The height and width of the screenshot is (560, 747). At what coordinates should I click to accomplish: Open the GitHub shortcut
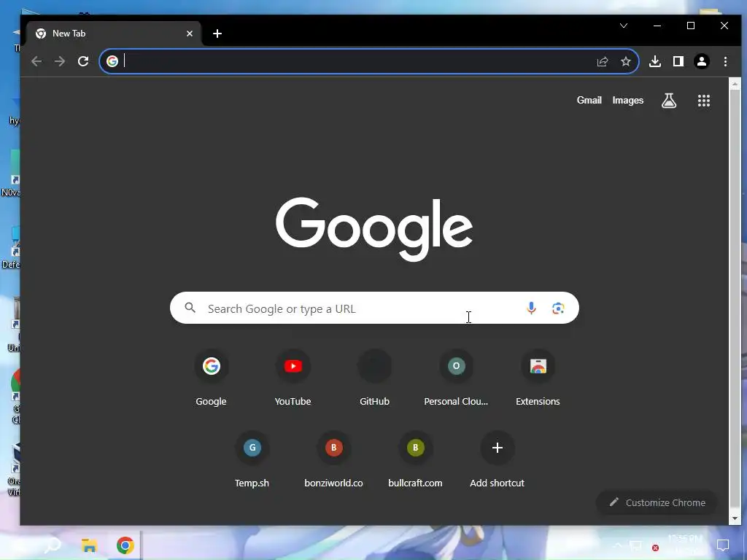tap(374, 378)
